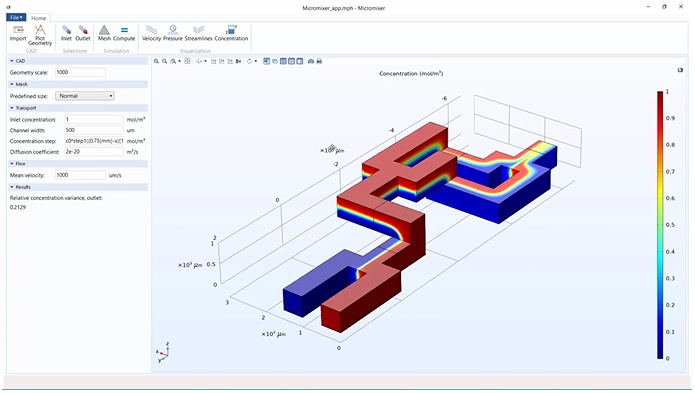
Task: Click the scene light toggle icon
Action: [x=266, y=61]
